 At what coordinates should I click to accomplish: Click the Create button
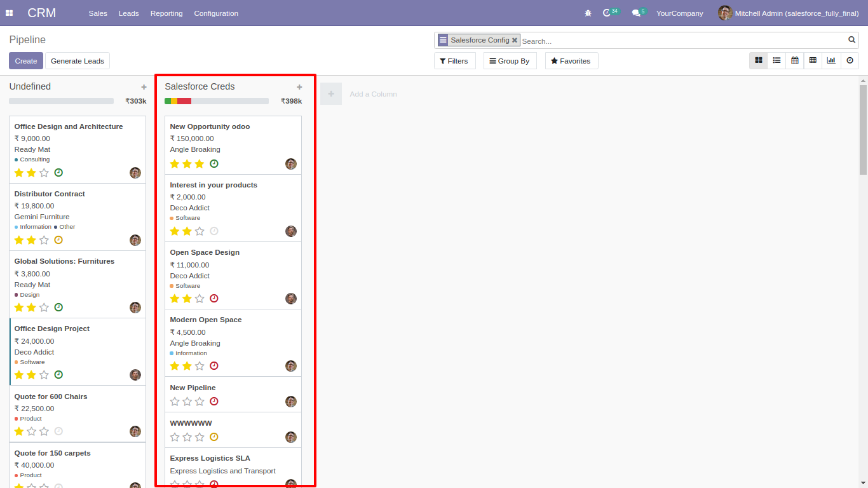coord(26,61)
